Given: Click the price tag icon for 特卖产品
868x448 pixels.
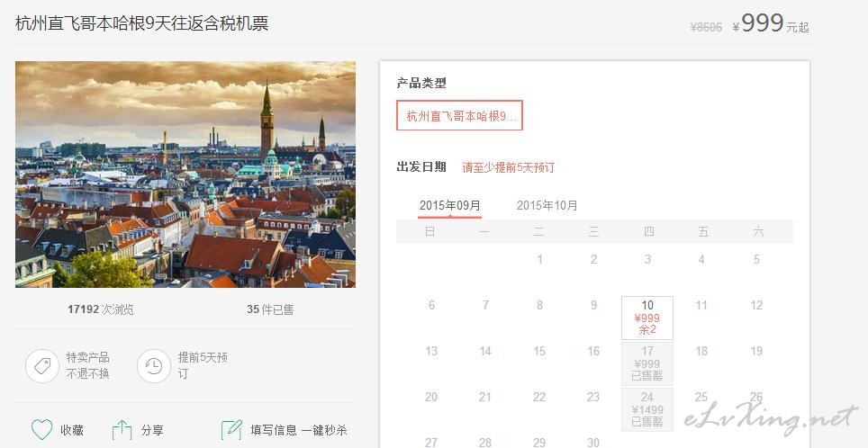Looking at the screenshot, I should [42, 365].
